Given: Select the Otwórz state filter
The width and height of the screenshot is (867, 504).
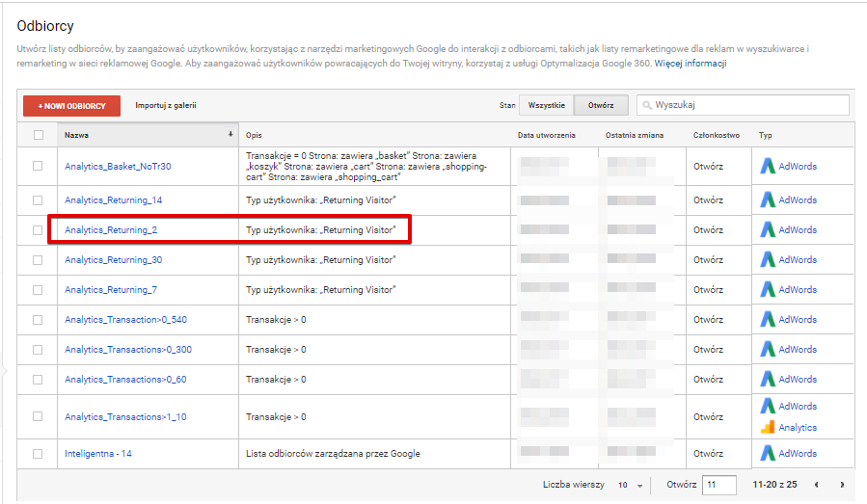Looking at the screenshot, I should tap(601, 105).
